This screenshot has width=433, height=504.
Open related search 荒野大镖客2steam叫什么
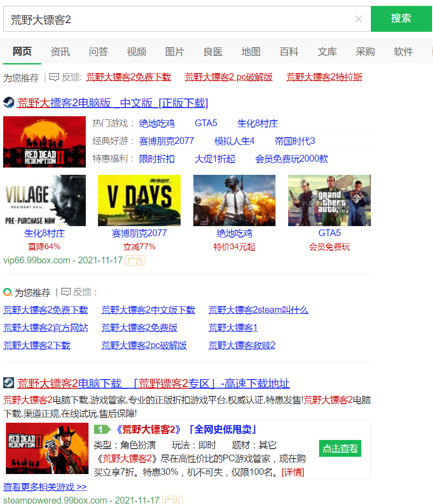258,310
